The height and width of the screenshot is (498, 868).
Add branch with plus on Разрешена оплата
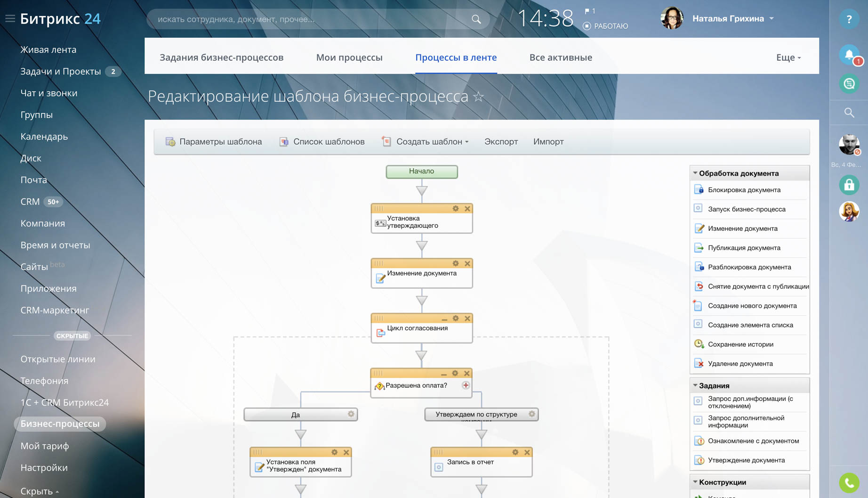pyautogui.click(x=466, y=385)
